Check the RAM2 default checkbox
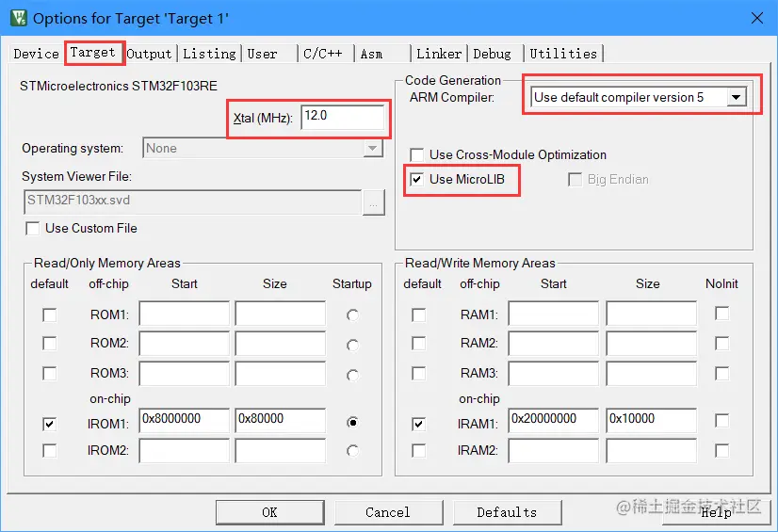The width and height of the screenshot is (778, 532). (419, 343)
